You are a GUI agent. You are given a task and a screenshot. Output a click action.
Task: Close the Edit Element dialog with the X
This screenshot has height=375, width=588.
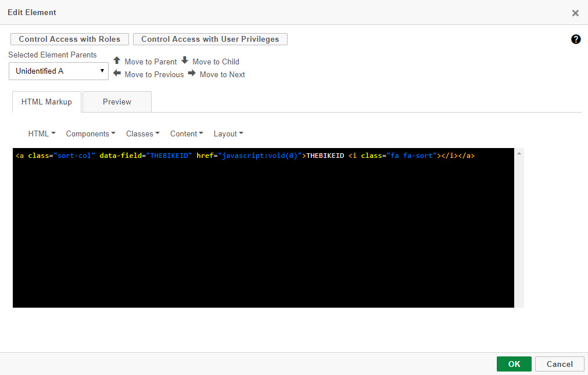coord(575,13)
